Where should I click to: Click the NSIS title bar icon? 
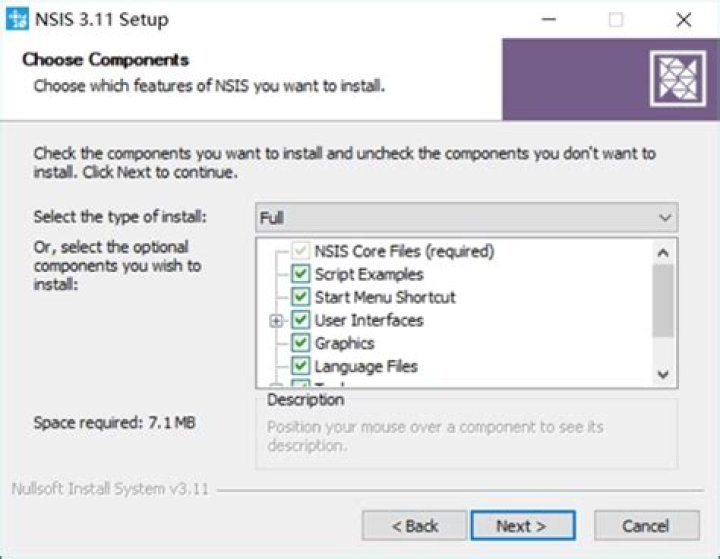[17, 19]
